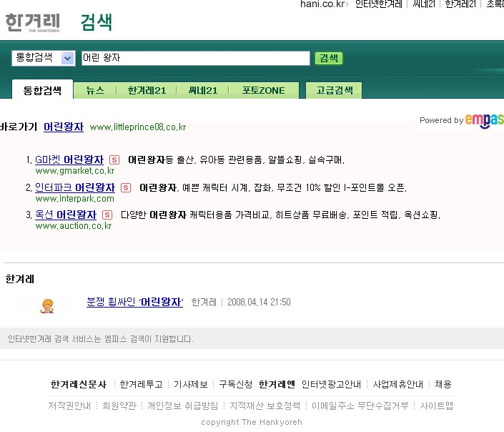Click the article date 2008.04.14 21:50
Image resolution: width=504 pixels, height=432 pixels.
259,302
